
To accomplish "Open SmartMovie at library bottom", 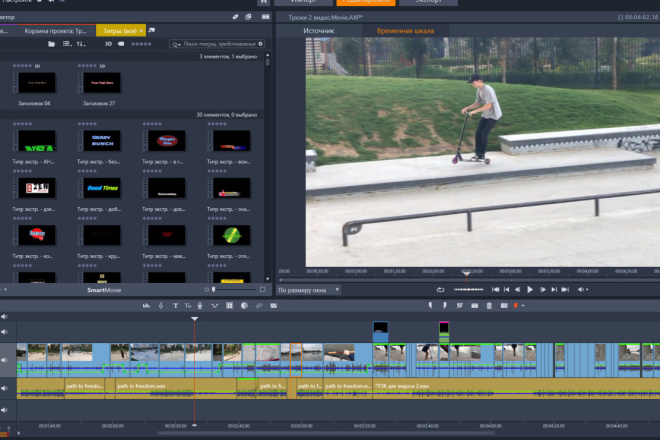I will pos(104,290).
